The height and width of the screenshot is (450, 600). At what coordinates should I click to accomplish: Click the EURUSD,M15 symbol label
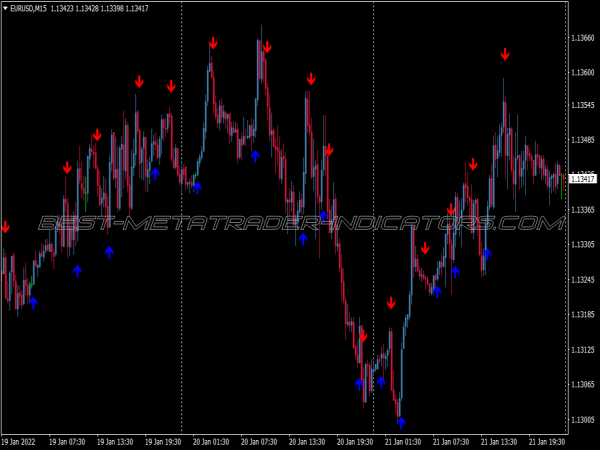tap(28, 8)
